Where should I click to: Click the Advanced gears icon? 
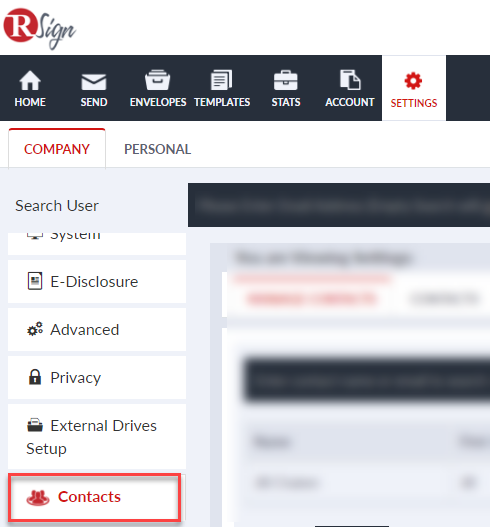[x=35, y=329]
